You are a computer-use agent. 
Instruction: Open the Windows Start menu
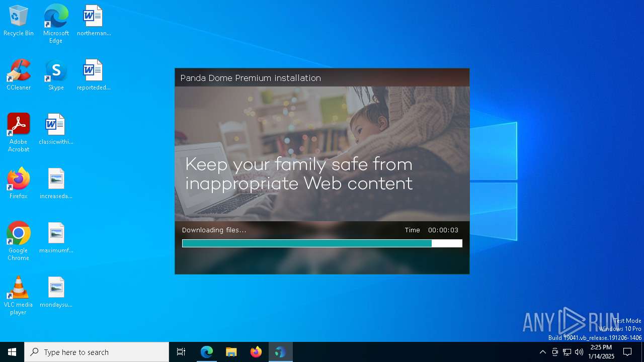12,352
